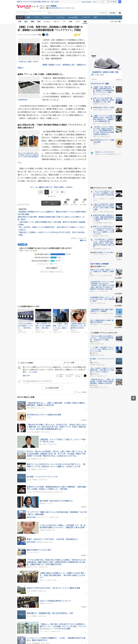Click the 地域の防災計画を整備する poll bar
Image resolution: width=138 pixels, height=644 pixels.
tap(52, 260)
